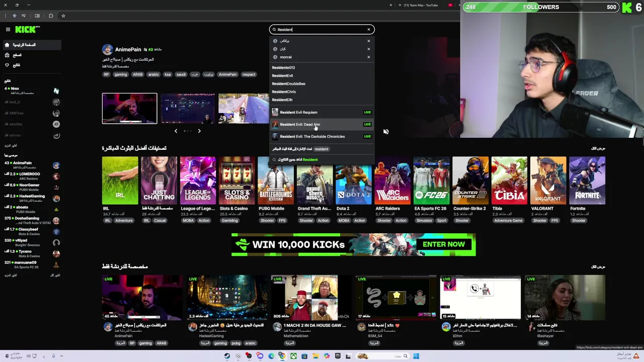This screenshot has width=644, height=362.
Task: Select the morcei recent search
Action: pos(286,57)
